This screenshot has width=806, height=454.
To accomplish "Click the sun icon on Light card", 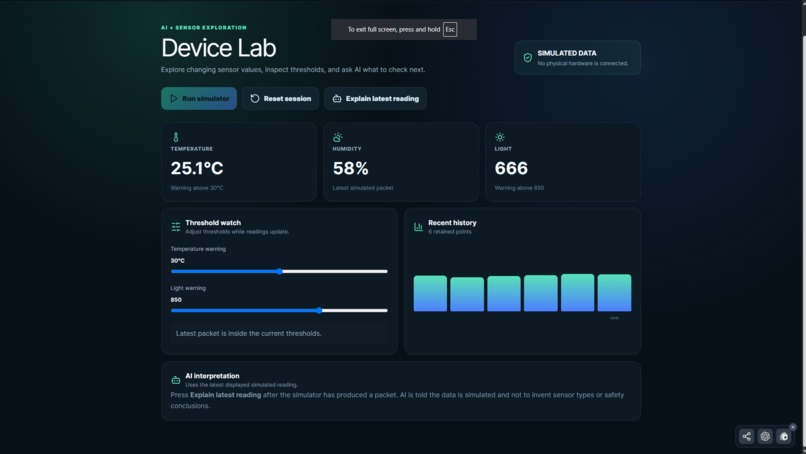I will [x=500, y=137].
